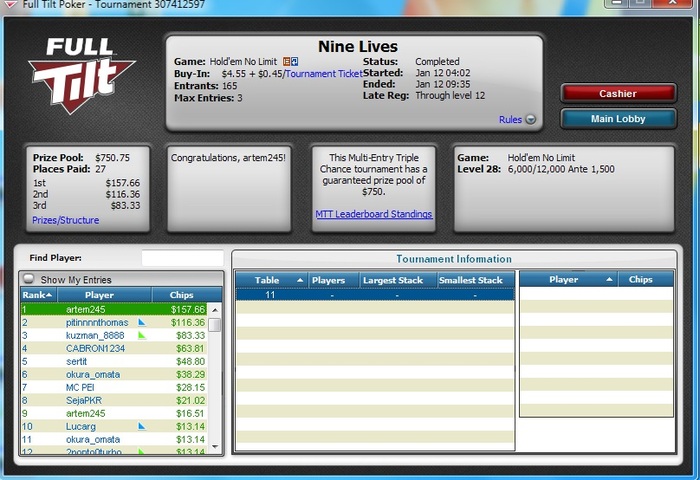Open the Cashier
Viewport: 700px width, 480px height.
click(618, 93)
